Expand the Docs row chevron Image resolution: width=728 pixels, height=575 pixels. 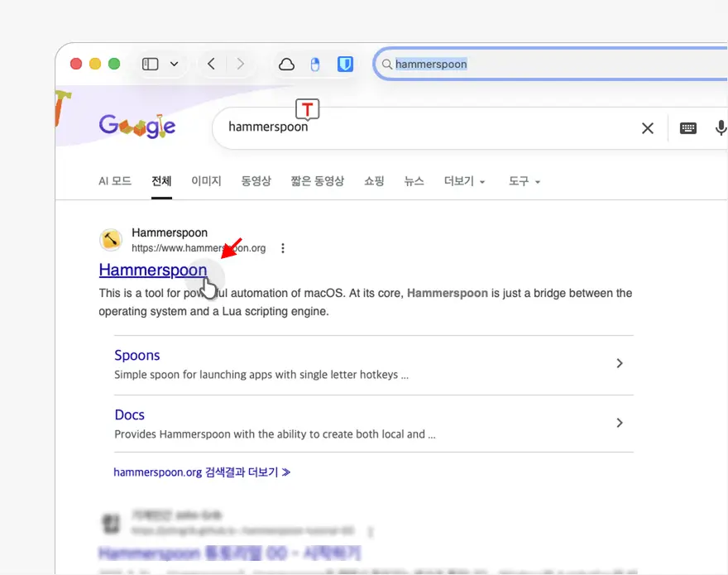tap(620, 423)
